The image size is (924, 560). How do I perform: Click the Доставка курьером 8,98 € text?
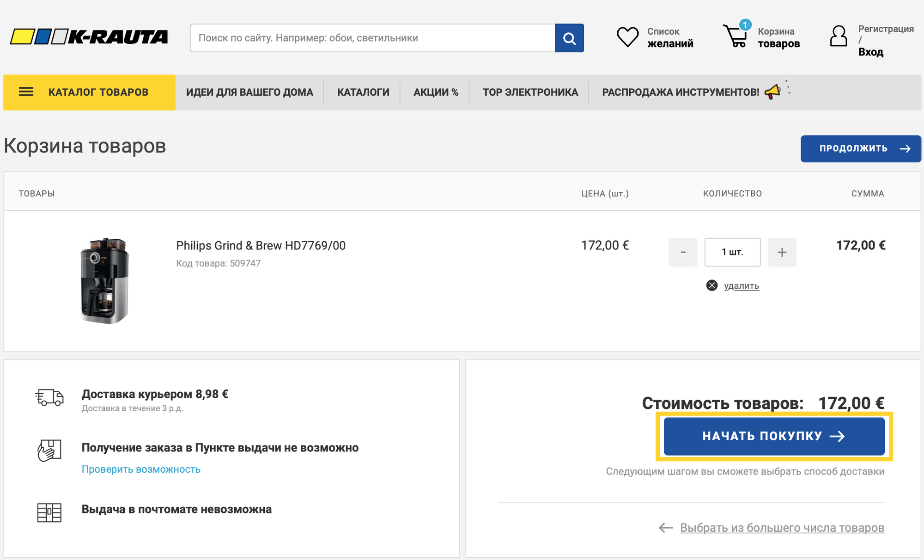[155, 394]
